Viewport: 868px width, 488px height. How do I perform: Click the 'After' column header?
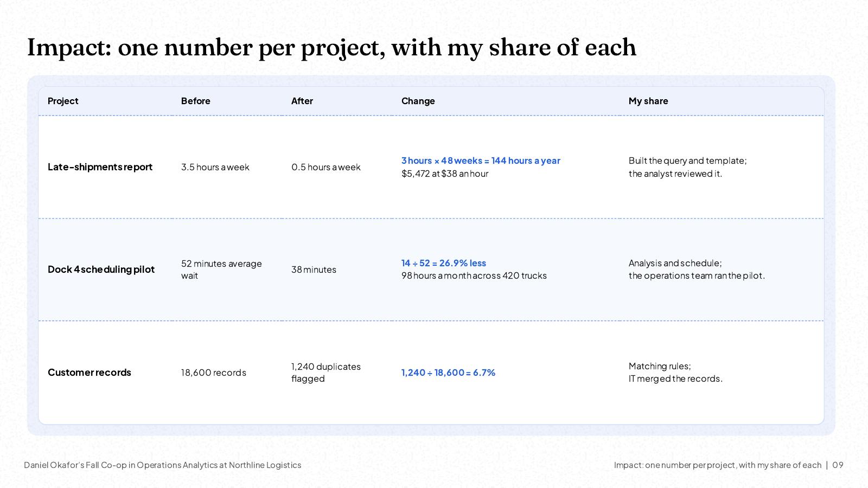(302, 101)
